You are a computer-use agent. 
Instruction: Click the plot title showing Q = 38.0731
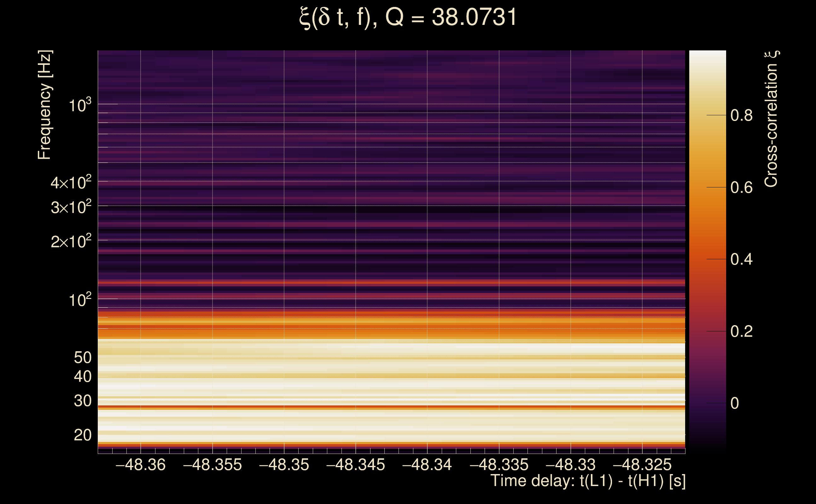coord(408,17)
